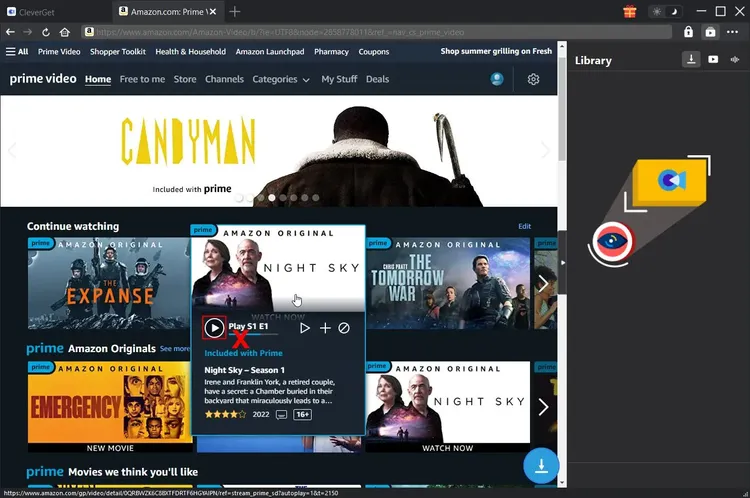The image size is (750, 498).
Task: Click the See more link for Amazon Originals
Action: point(175,349)
